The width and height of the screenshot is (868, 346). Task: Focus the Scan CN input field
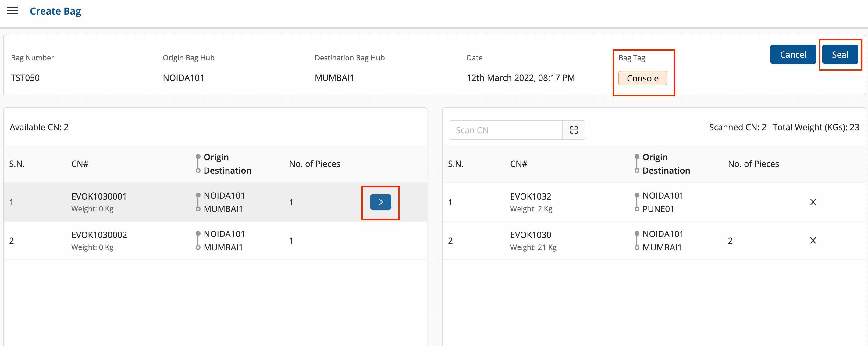(x=505, y=130)
